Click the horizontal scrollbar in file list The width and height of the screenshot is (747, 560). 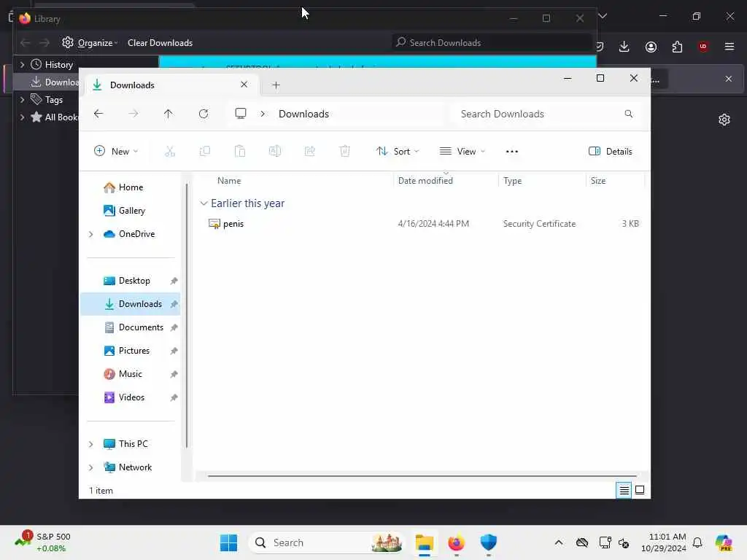[422, 475]
